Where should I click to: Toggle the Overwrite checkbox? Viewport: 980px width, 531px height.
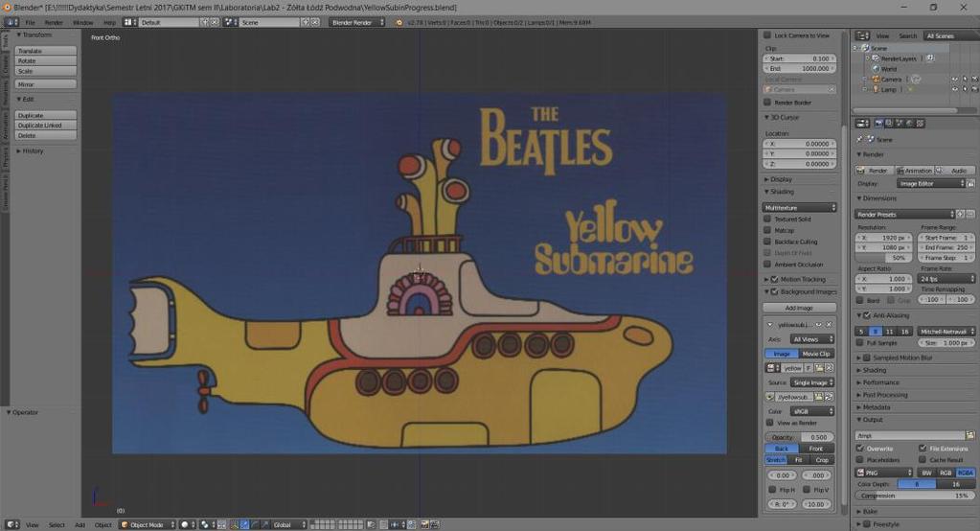pyautogui.click(x=860, y=449)
